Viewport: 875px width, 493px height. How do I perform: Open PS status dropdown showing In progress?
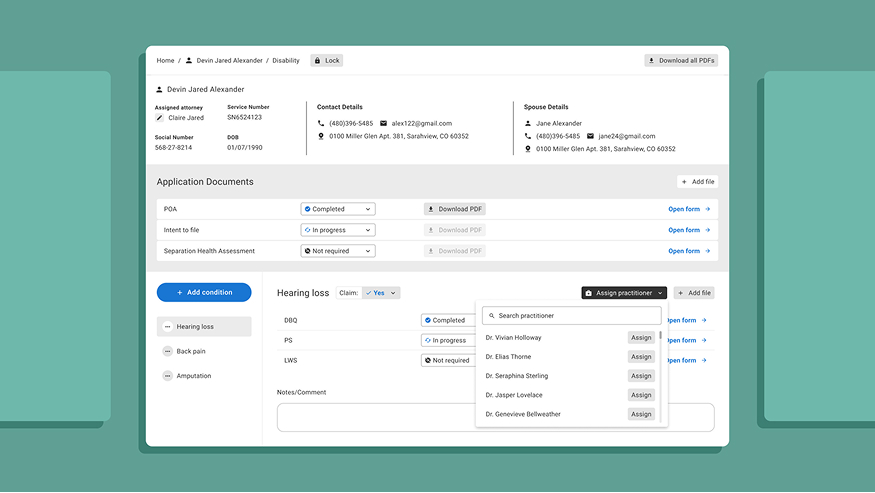coord(448,340)
